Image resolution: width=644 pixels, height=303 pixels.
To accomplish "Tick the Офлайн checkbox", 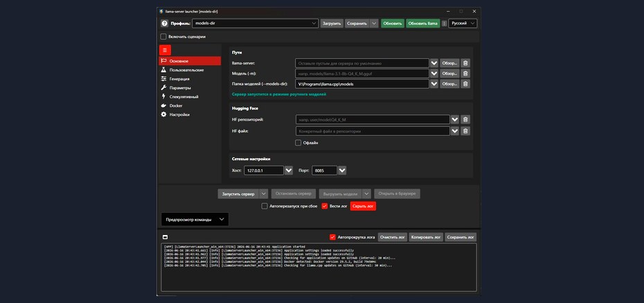I will point(298,143).
